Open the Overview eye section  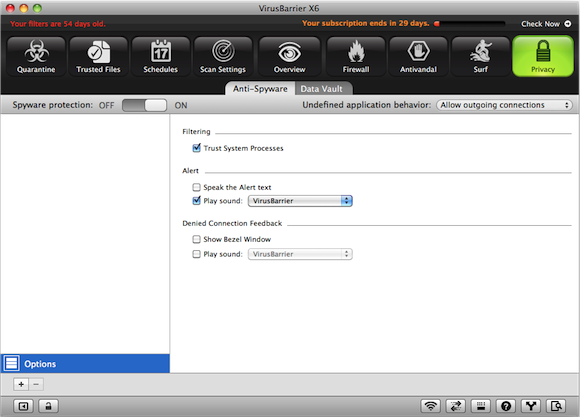(x=289, y=56)
